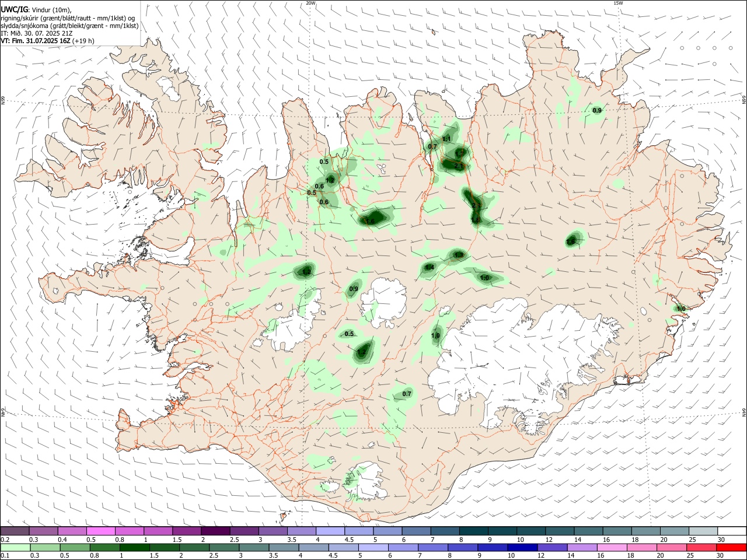Pick the violet rain swatch between 12 and 14
Image resolution: width=747 pixels, height=560 pixels.
553,547
